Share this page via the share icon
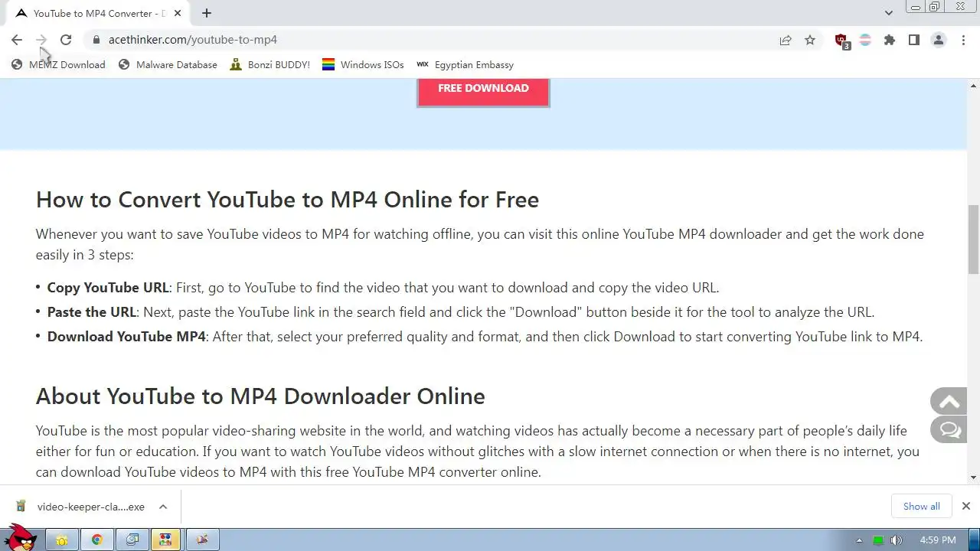 click(x=786, y=40)
